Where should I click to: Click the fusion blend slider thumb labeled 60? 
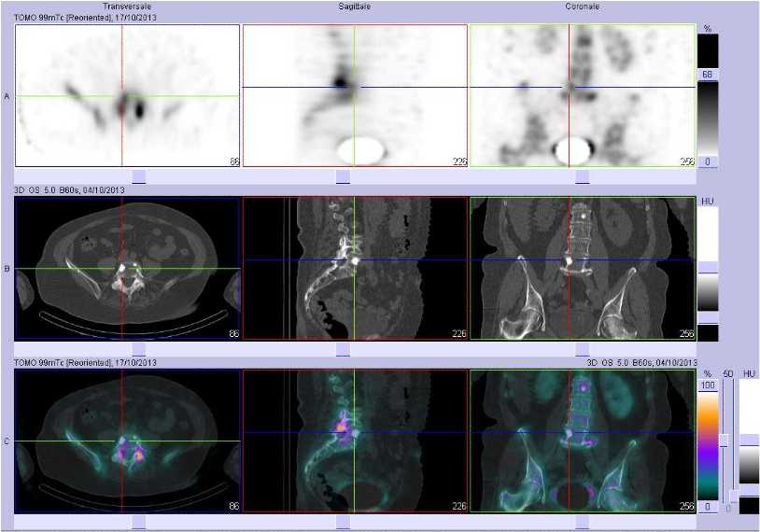click(x=725, y=440)
